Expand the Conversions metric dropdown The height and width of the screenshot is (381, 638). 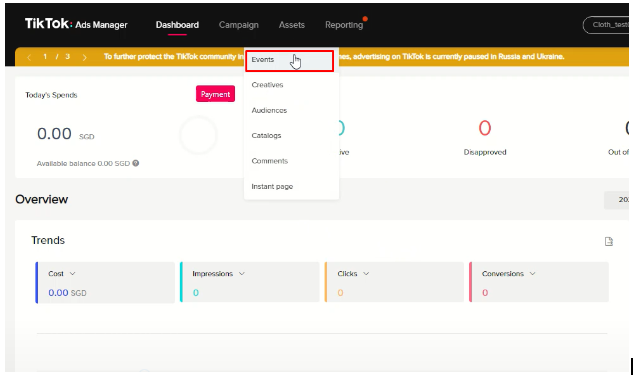point(532,274)
